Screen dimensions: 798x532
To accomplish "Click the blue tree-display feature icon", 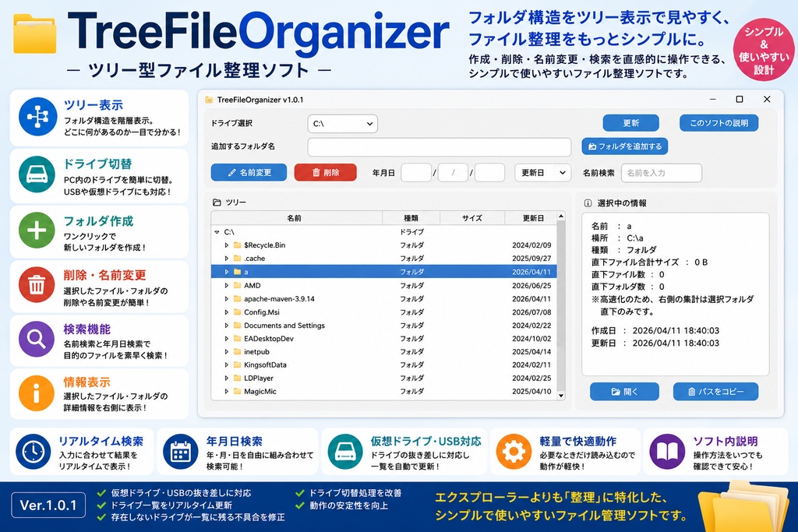I will click(37, 117).
